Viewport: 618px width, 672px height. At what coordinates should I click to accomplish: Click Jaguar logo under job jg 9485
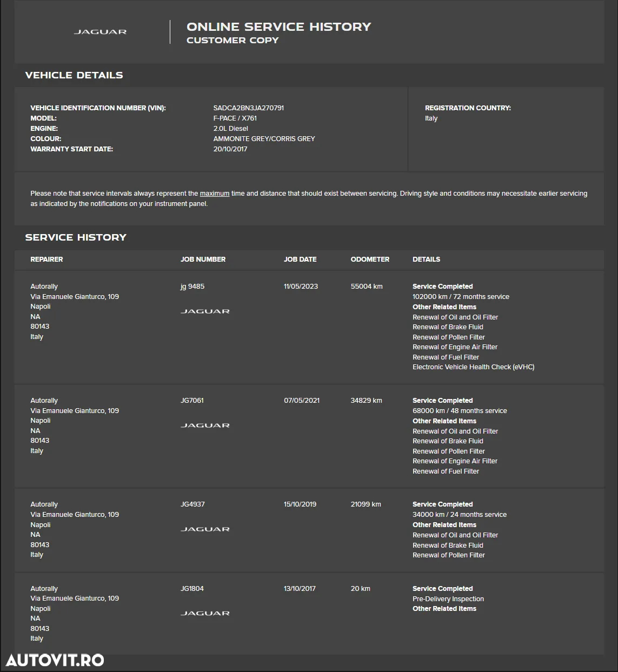point(205,311)
